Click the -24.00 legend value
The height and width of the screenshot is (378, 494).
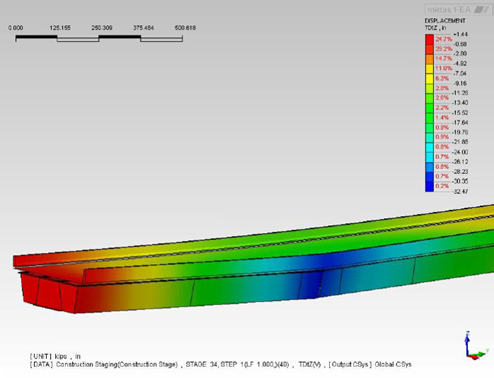point(460,152)
